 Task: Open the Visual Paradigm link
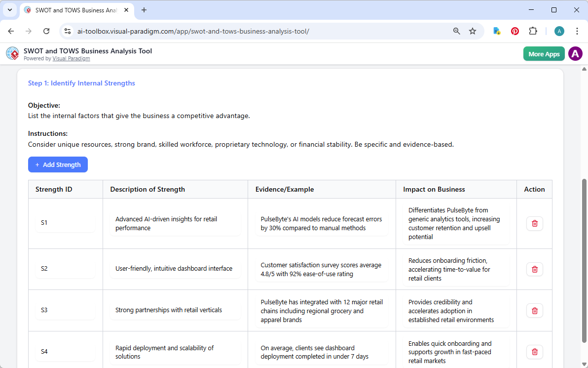pyautogui.click(x=71, y=58)
